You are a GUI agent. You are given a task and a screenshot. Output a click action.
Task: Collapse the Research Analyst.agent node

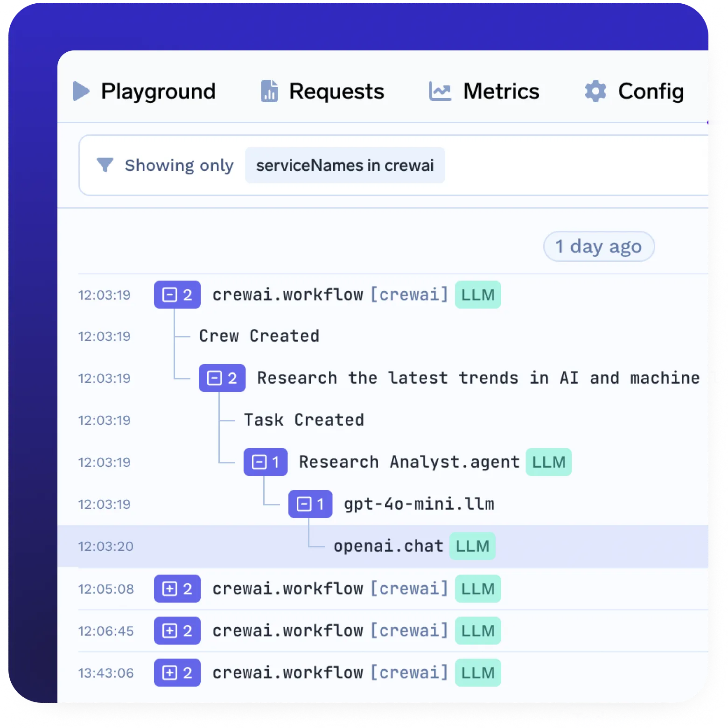pos(266,462)
